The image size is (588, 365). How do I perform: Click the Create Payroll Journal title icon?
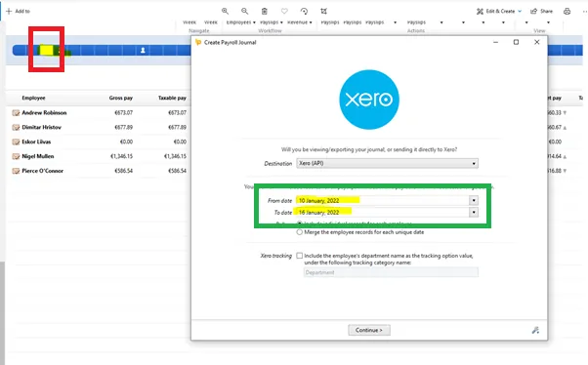click(198, 43)
